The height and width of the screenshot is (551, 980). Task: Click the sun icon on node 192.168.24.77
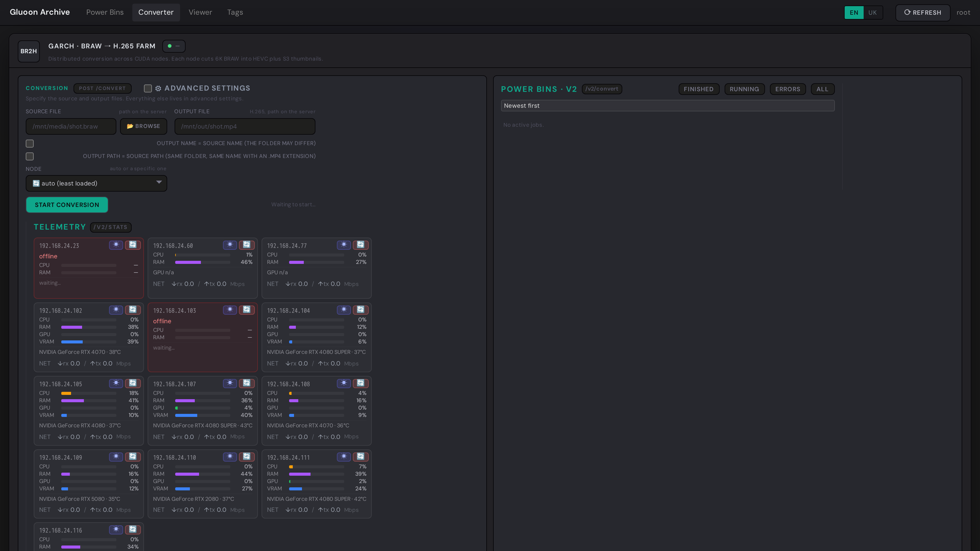344,245
